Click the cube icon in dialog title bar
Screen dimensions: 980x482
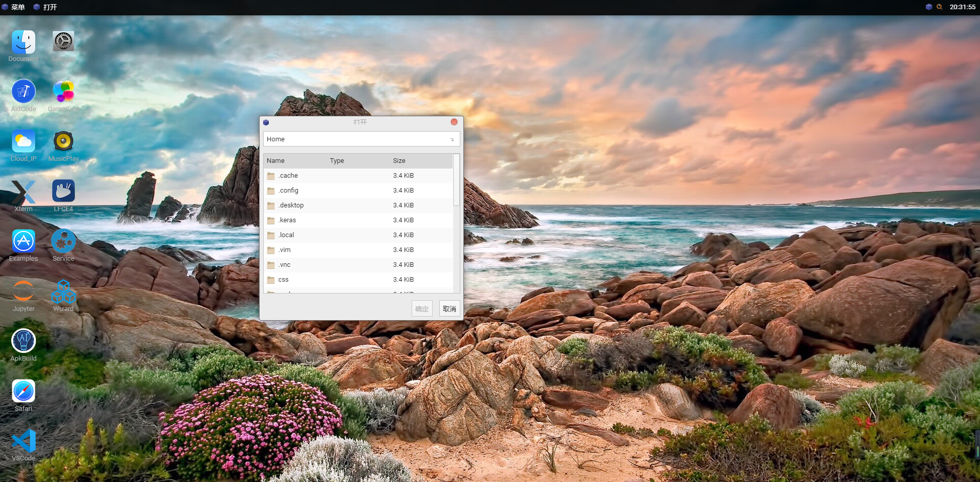pos(266,122)
